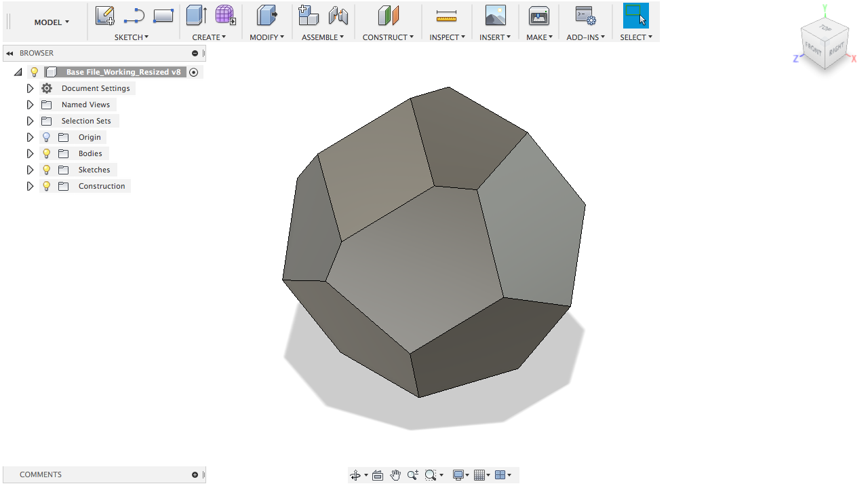Viewport: 868px width, 486px height.
Task: Click the Zoom Window fit icon
Action: [x=431, y=475]
